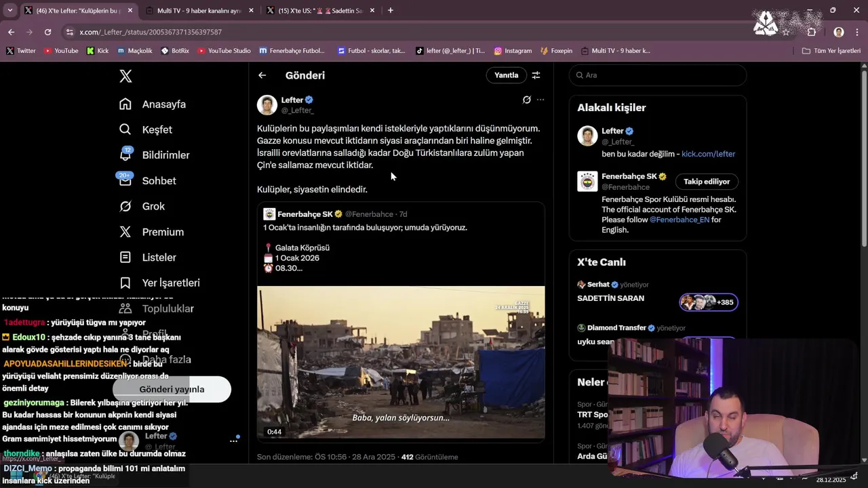The width and height of the screenshot is (868, 488).
Task: Open Fenerbahçe SK avatar in Alakalı kişiler
Action: click(x=587, y=182)
